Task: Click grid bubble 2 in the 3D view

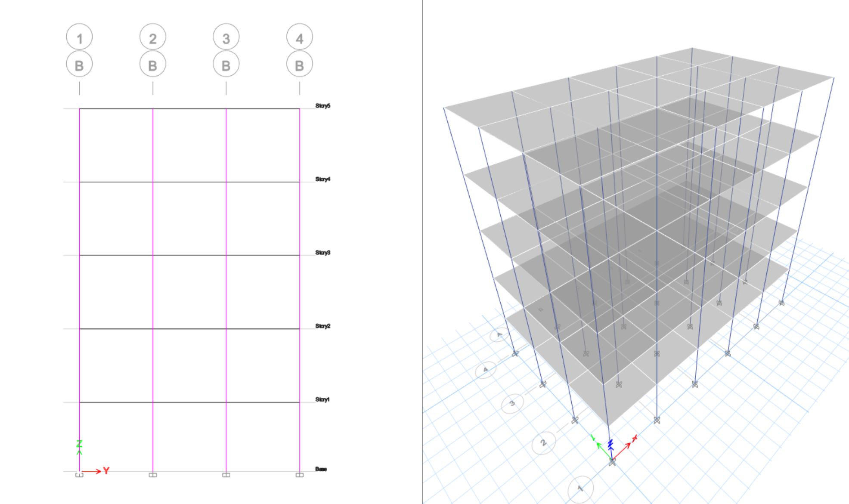Action: (x=543, y=442)
